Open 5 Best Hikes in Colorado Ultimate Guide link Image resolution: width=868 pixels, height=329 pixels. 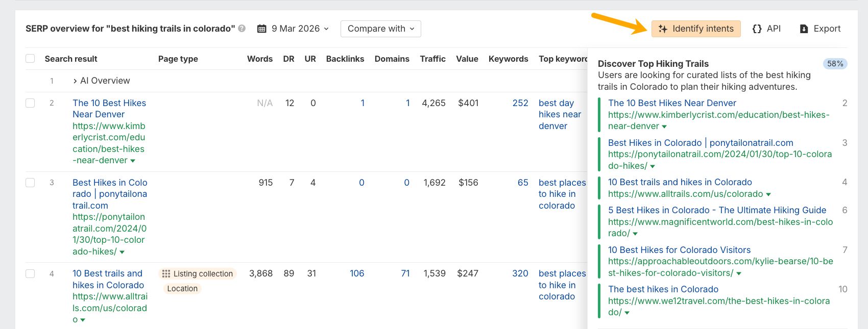[x=717, y=210]
